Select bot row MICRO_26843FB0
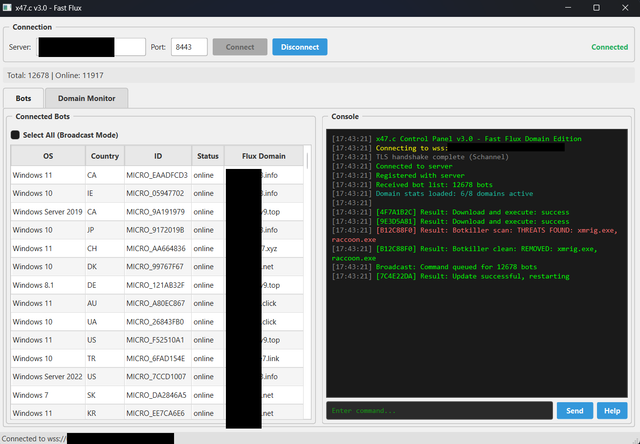Image resolution: width=640 pixels, height=444 pixels. (157, 322)
